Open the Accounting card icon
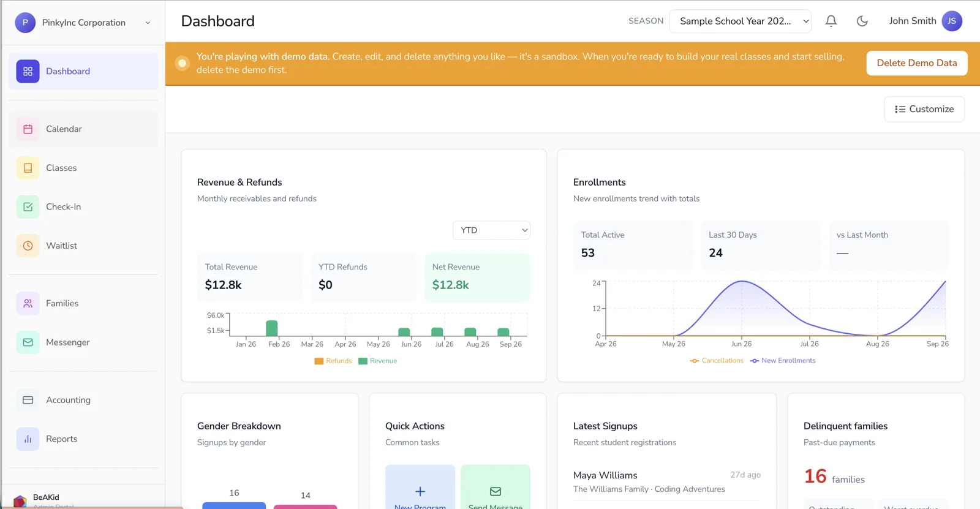The width and height of the screenshot is (980, 509). [x=28, y=400]
